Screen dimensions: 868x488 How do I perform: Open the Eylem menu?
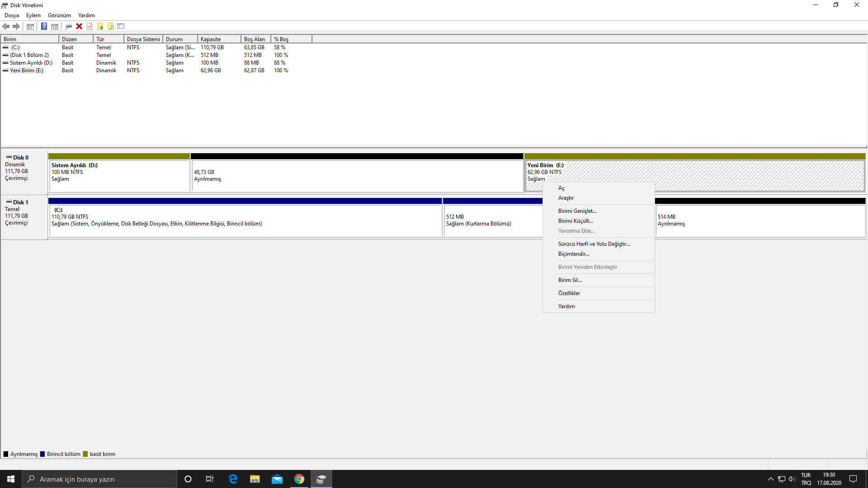(x=33, y=15)
